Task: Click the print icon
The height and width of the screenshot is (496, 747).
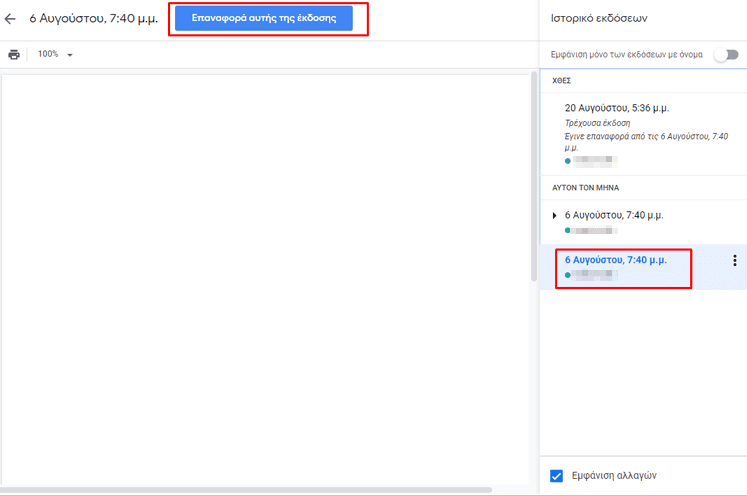Action: [x=14, y=54]
